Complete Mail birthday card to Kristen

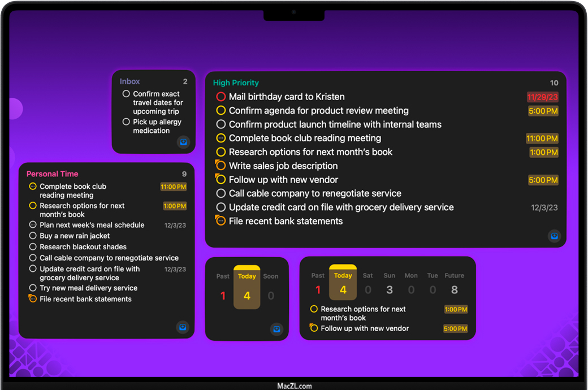point(221,97)
